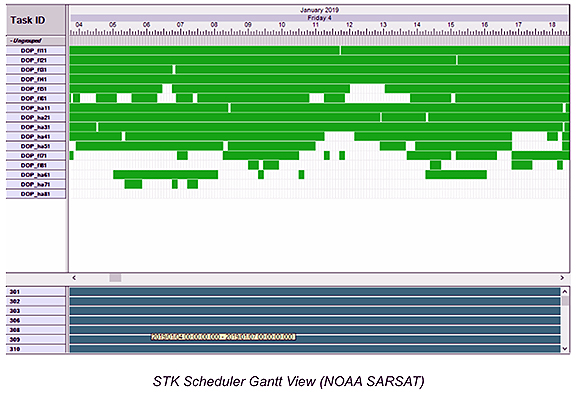576x394 pixels.
Task: Click the 07 hour marker on timeline
Action: pyautogui.click(x=180, y=25)
